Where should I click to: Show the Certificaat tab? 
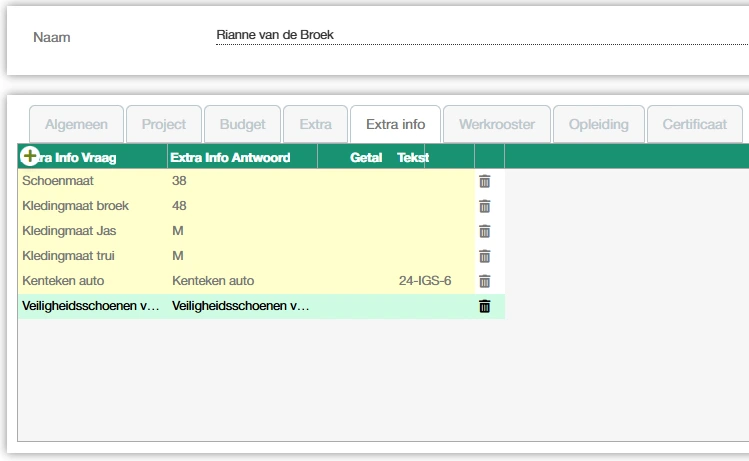click(694, 125)
